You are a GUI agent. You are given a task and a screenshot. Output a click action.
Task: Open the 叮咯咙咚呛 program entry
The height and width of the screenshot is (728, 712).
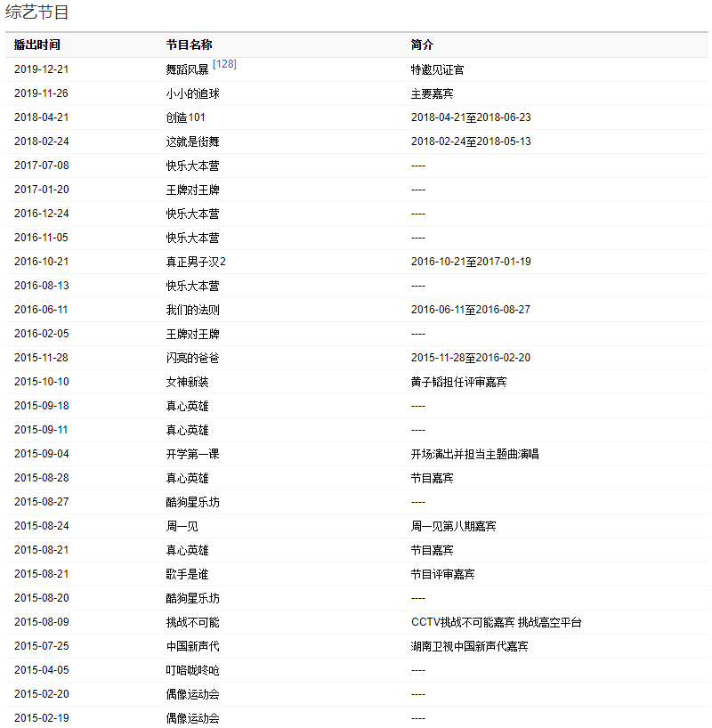tap(192, 670)
